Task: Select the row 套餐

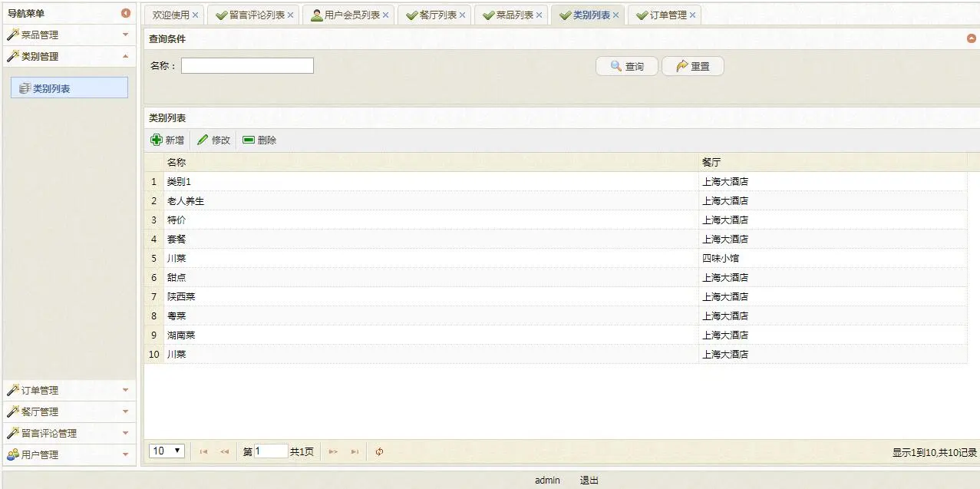Action: [x=556, y=240]
